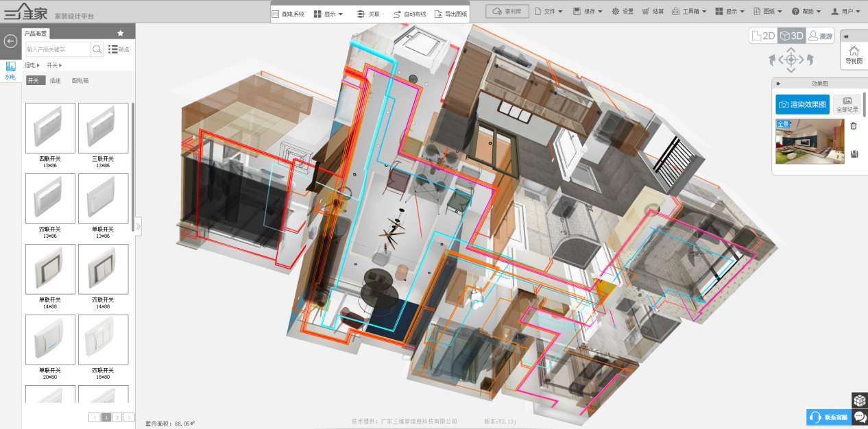Click the save icon beside render thumbnail
868x429 pixels.
click(854, 154)
